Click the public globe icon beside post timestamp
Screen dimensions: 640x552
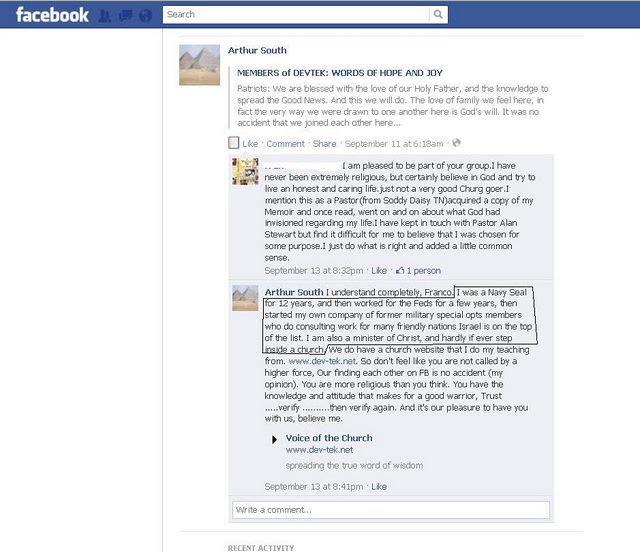[x=456, y=143]
